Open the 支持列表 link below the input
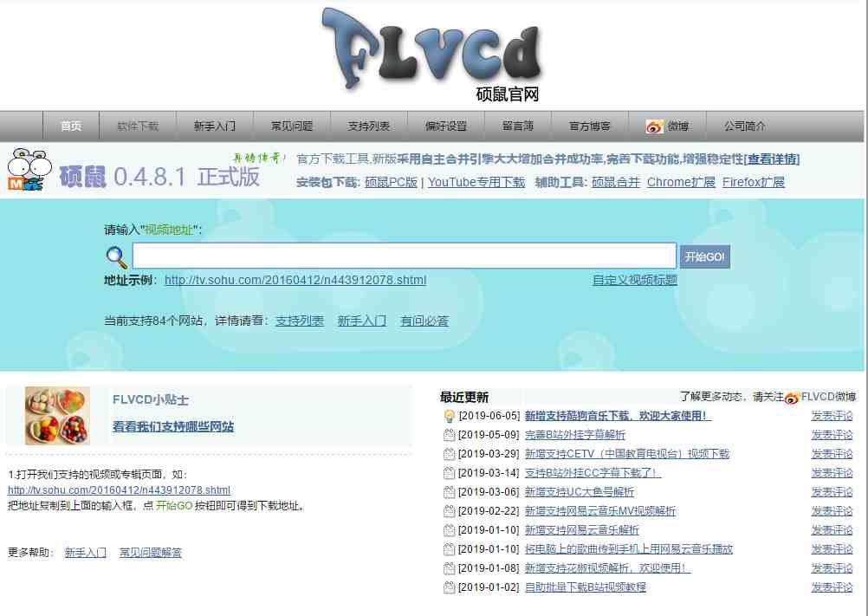868x616 pixels. [x=300, y=321]
